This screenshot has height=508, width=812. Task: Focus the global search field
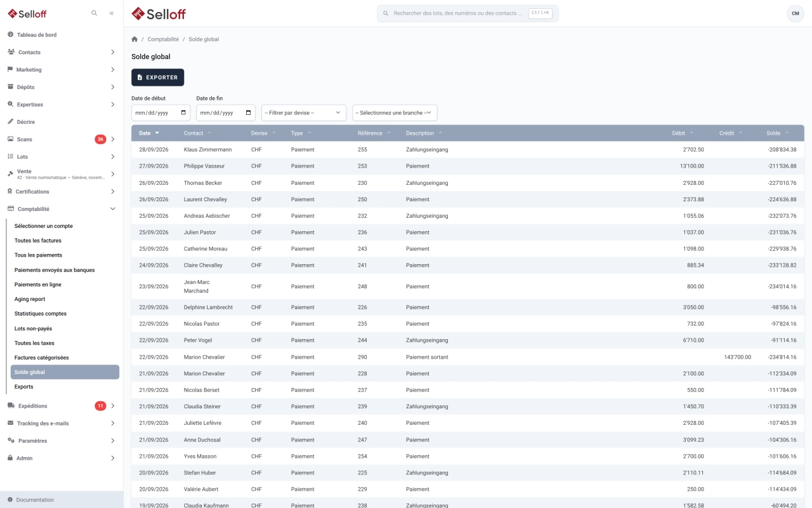(x=468, y=13)
